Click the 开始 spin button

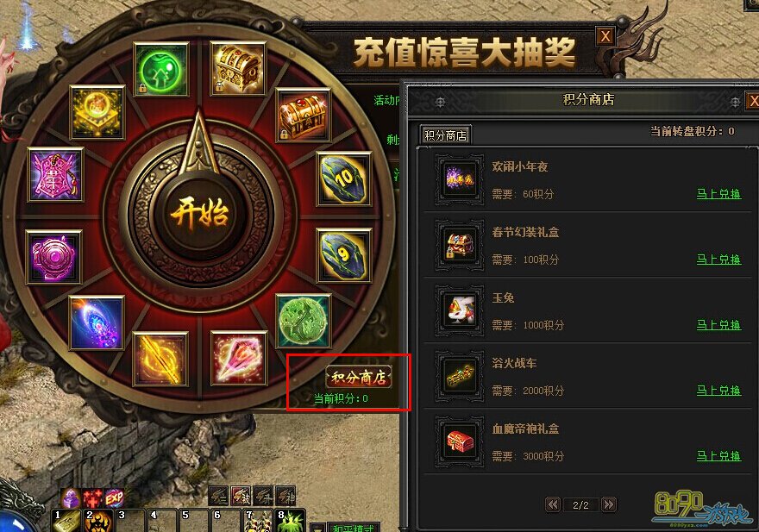[x=199, y=215]
